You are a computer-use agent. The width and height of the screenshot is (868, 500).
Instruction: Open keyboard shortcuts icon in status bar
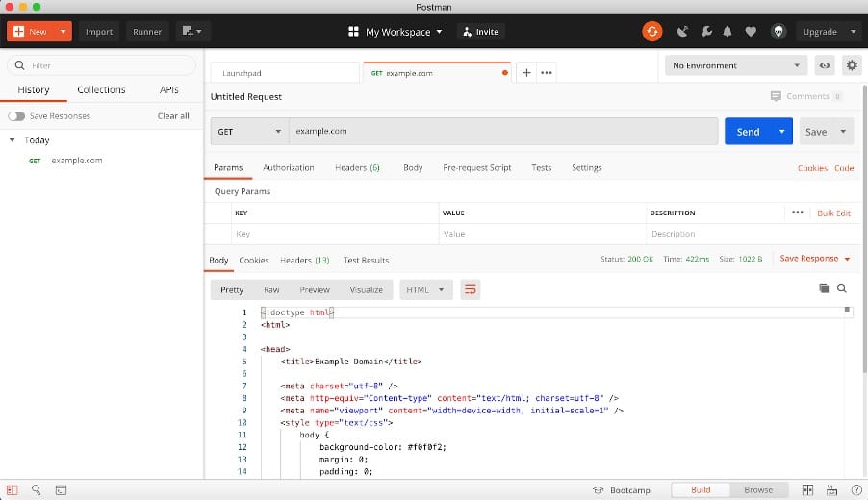pos(831,490)
